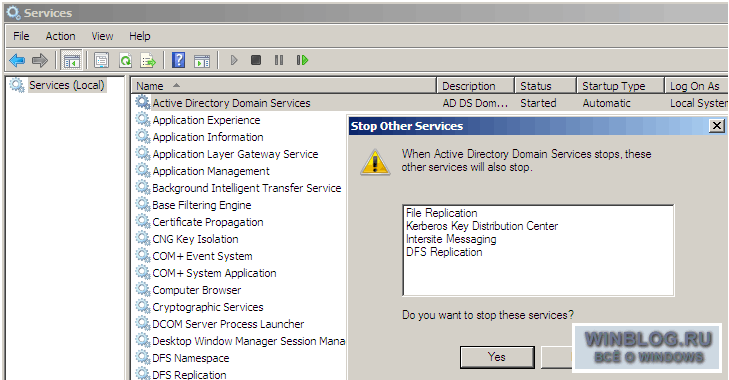Viewport: 729px width, 380px height.
Task: Click gear icon of Active Directory Domain Services
Action: (143, 102)
